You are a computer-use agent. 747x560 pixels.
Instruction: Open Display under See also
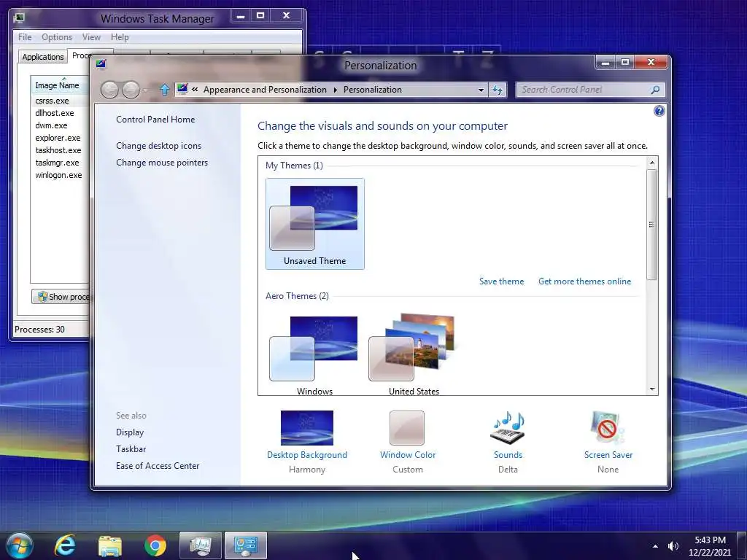[x=130, y=432]
